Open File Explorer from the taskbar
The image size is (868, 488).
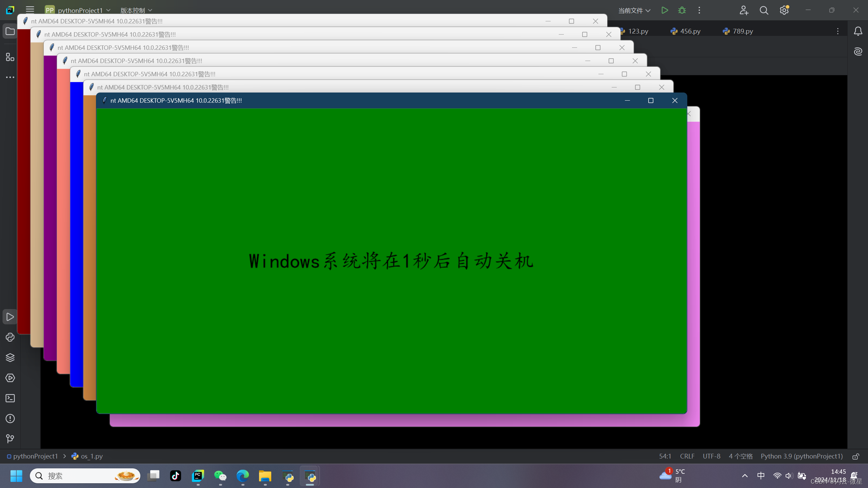pyautogui.click(x=265, y=476)
